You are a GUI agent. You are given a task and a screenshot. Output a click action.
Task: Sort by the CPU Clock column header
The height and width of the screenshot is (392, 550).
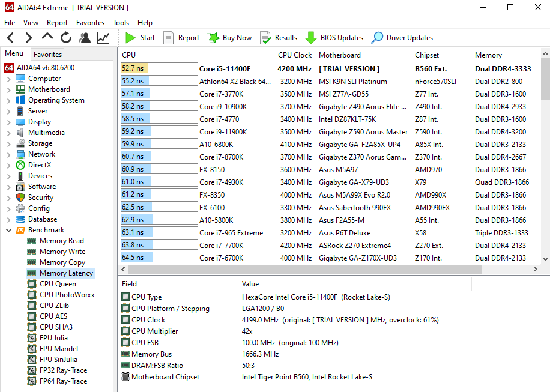coord(294,55)
